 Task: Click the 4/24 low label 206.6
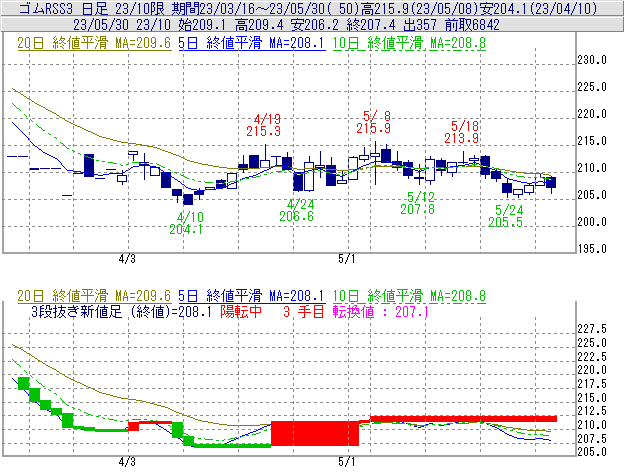coord(296,216)
